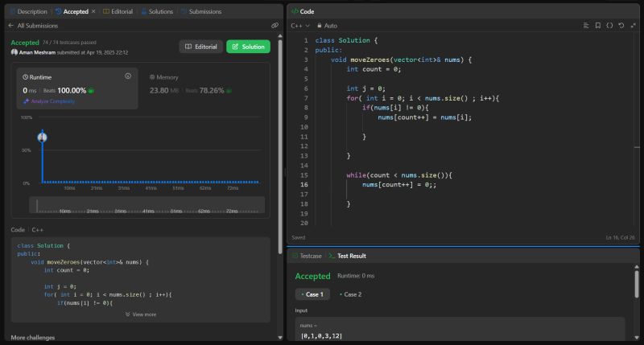Open the C++ language dropdown
The width and height of the screenshot is (644, 345).
299,26
